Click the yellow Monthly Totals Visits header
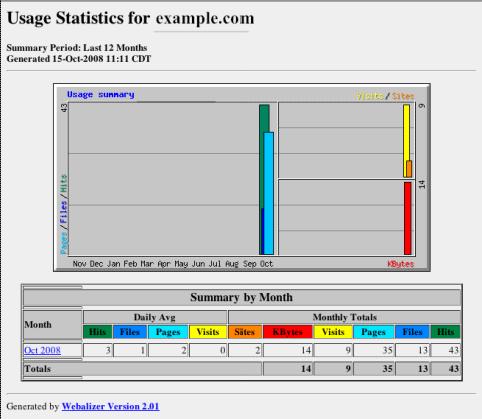This screenshot has width=482, height=419. point(333,332)
